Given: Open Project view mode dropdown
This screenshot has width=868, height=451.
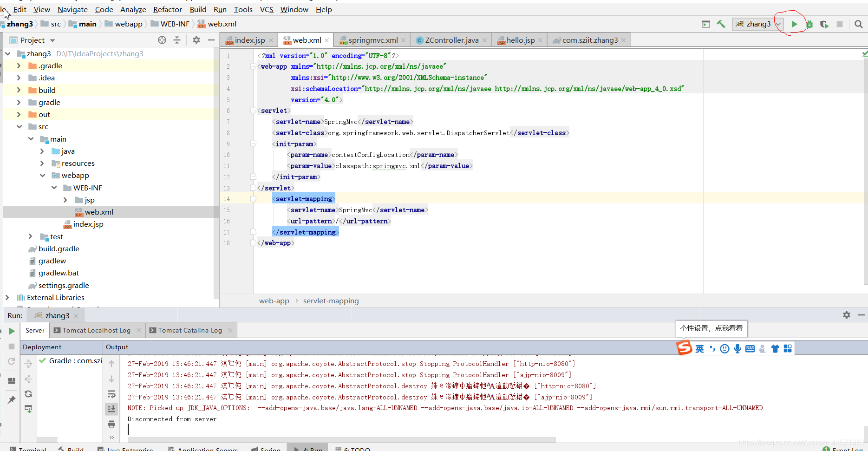Looking at the screenshot, I should tap(52, 40).
